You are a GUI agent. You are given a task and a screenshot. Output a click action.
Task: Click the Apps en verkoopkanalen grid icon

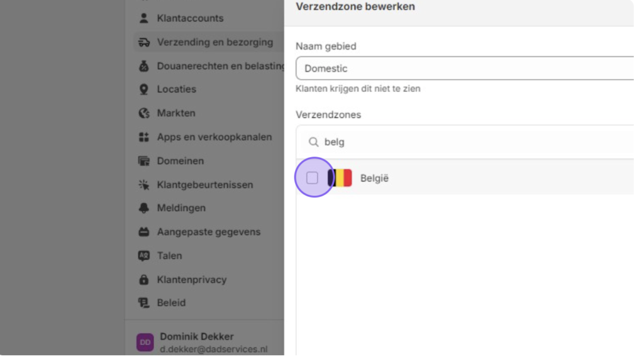144,137
